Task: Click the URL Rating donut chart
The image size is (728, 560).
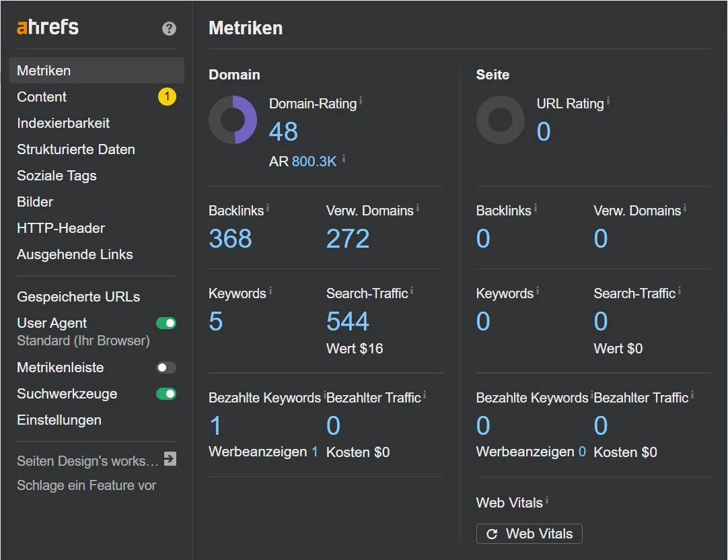Action: pos(501,120)
